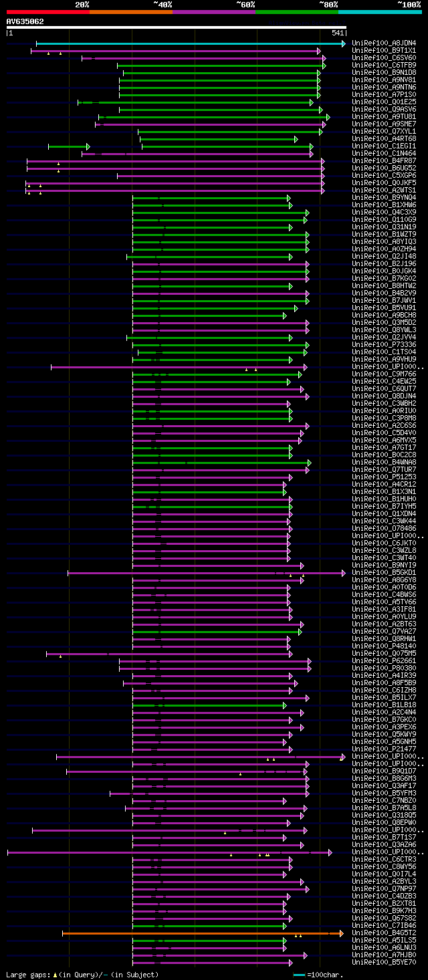428x980 pixels.
Task: Click the white query length bar under AV635062
Action: pyautogui.click(x=176, y=27)
